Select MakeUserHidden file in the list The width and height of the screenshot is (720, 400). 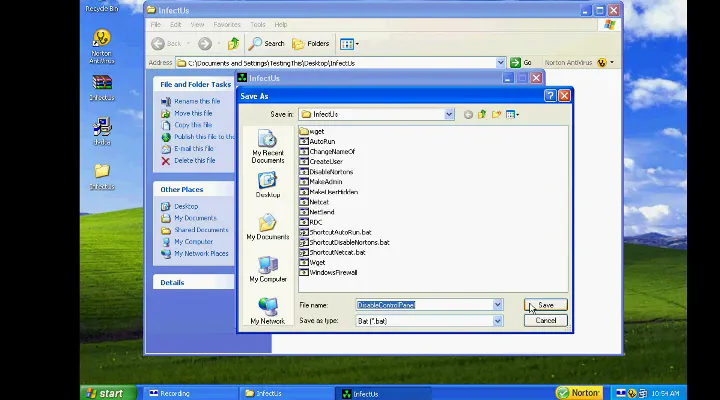click(x=329, y=192)
